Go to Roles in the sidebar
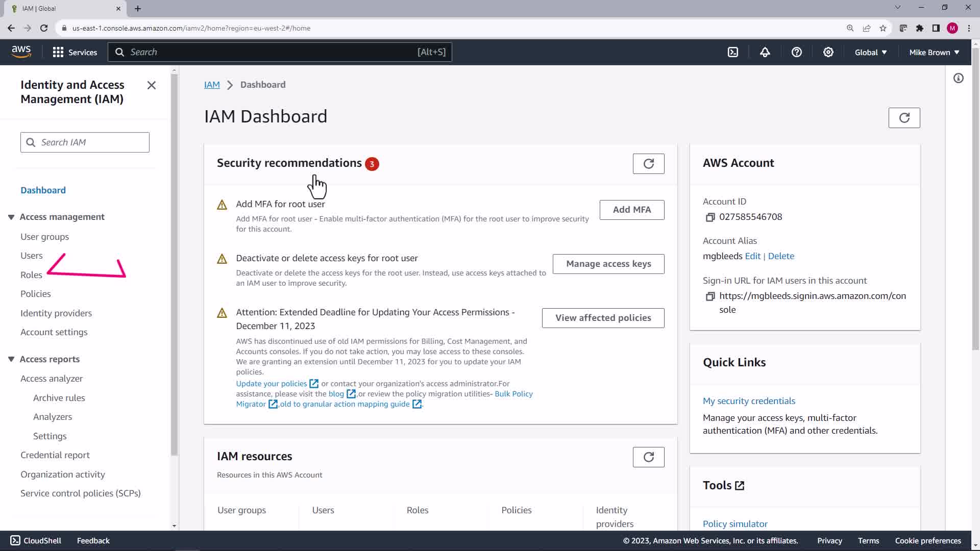Screen dimensions: 980x551 [31, 275]
